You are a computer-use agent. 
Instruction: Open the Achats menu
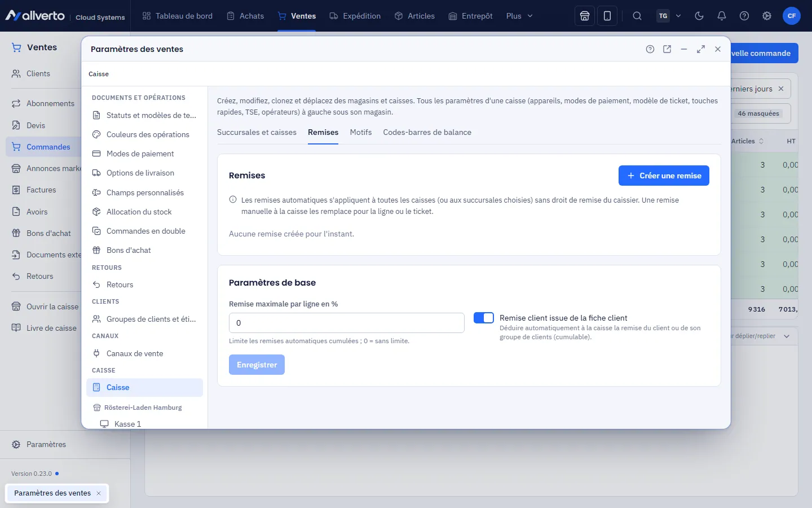[x=245, y=16]
